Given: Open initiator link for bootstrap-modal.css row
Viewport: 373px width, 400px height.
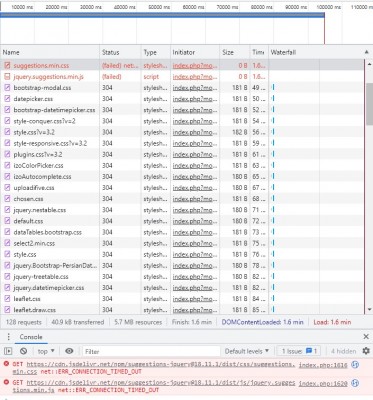Looking at the screenshot, I should (195, 88).
